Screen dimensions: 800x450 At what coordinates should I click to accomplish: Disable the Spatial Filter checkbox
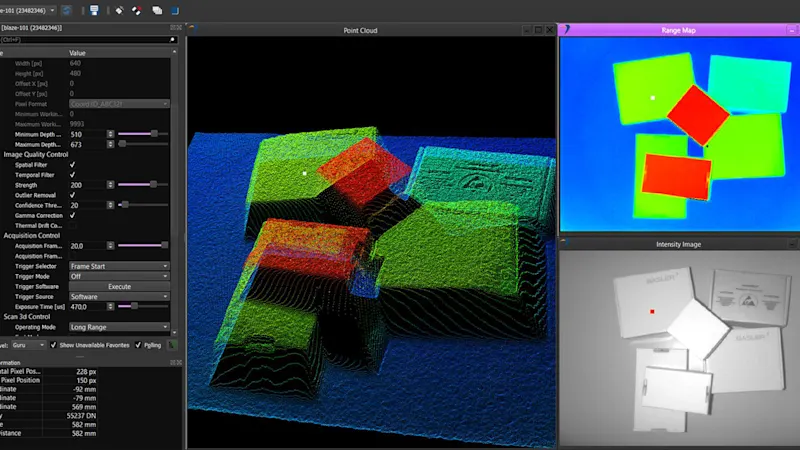(72, 164)
